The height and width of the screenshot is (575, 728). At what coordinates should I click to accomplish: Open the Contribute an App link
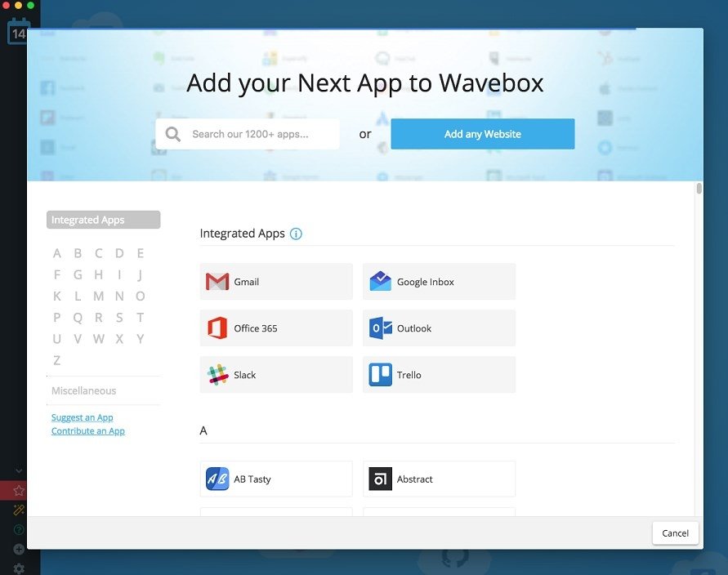point(88,430)
